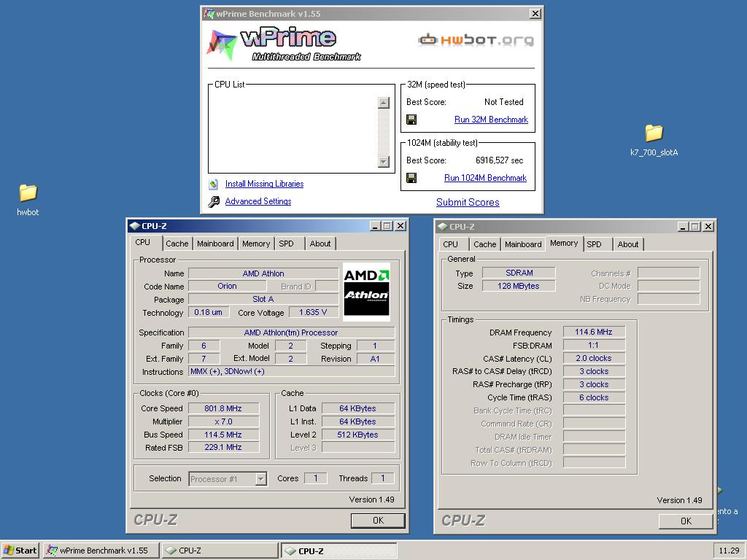Click the Rated FSB value 229.1 MHz
747x560 pixels.
223,448
